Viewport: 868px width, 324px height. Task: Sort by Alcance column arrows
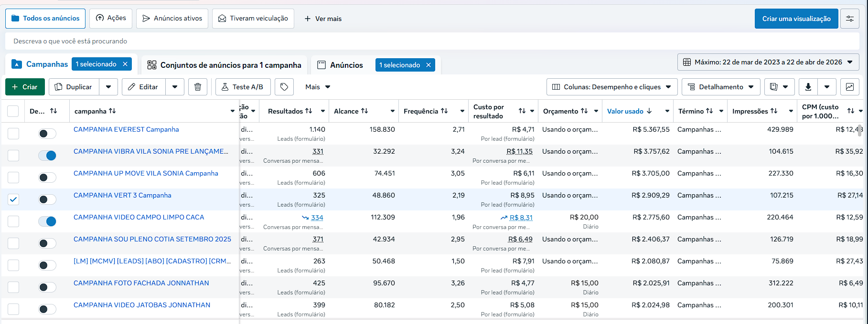(364, 111)
